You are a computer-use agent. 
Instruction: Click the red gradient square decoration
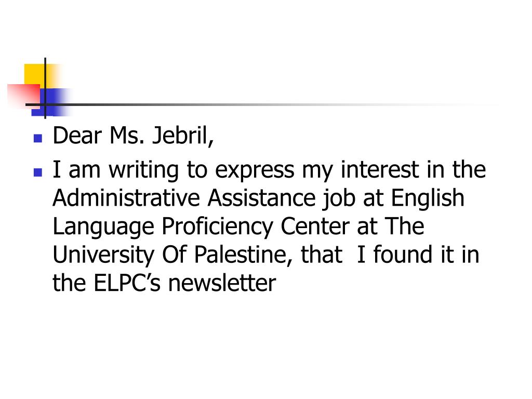click(x=23, y=95)
